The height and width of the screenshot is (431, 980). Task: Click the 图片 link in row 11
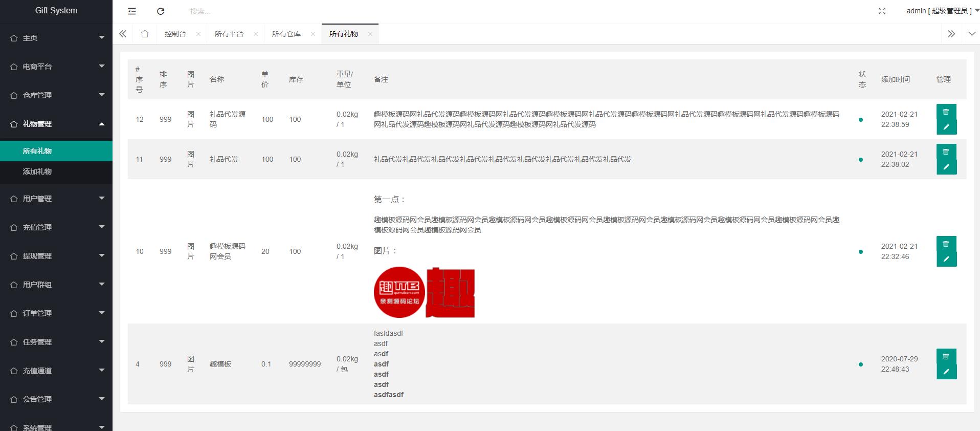(x=191, y=159)
